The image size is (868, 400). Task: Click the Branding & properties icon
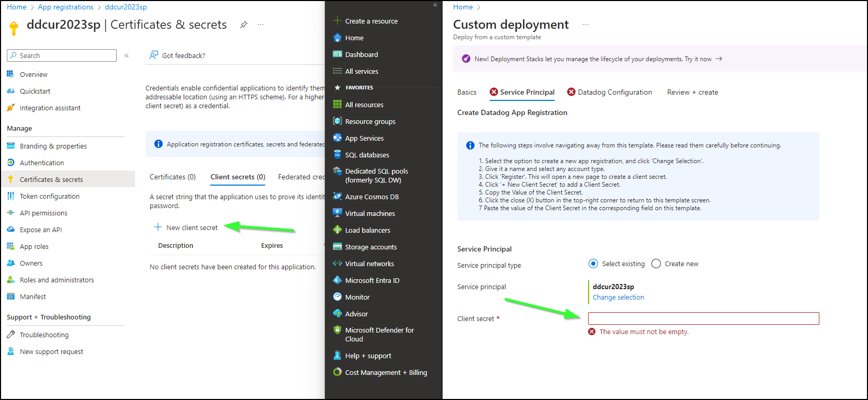pos(10,146)
